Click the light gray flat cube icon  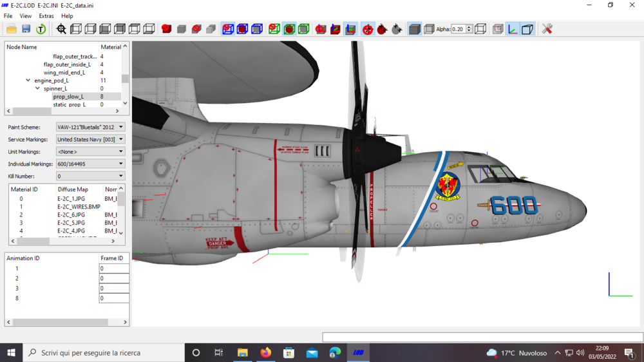(x=211, y=29)
